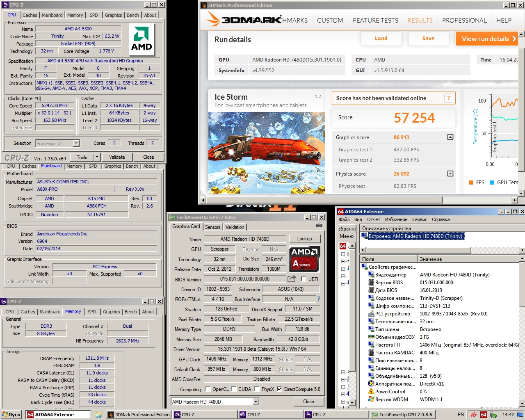525x420 pixels.
Task: Click the 3DMark logo in the header
Action: (244, 19)
